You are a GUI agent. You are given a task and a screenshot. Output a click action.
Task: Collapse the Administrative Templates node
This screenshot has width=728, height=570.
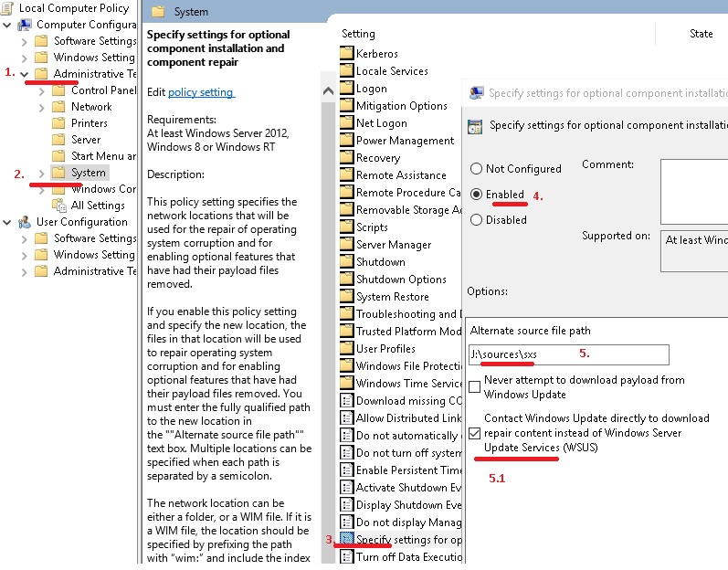click(x=25, y=74)
